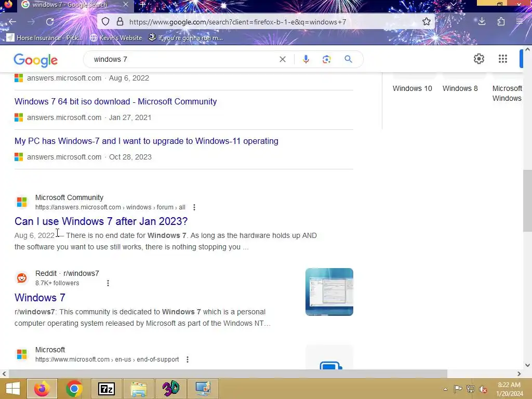
Task: Open 'My PC has Windows-7 and I want to upgrade' link
Action: click(x=146, y=141)
